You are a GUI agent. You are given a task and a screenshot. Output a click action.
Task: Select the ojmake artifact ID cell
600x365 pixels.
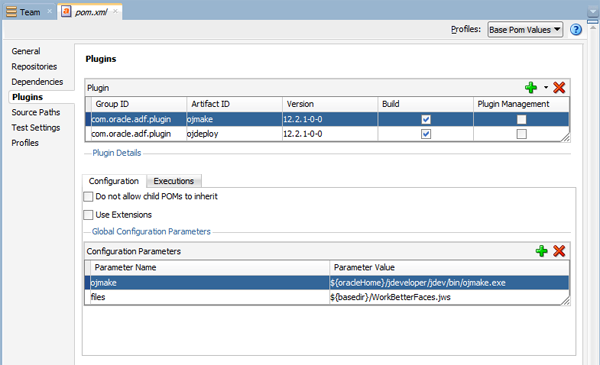tap(235, 119)
